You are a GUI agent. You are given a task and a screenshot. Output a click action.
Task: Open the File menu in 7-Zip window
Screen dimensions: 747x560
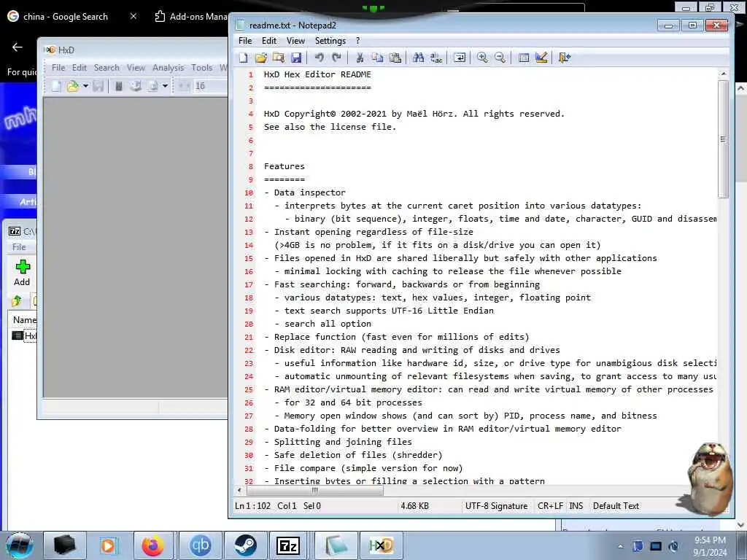[x=19, y=246]
